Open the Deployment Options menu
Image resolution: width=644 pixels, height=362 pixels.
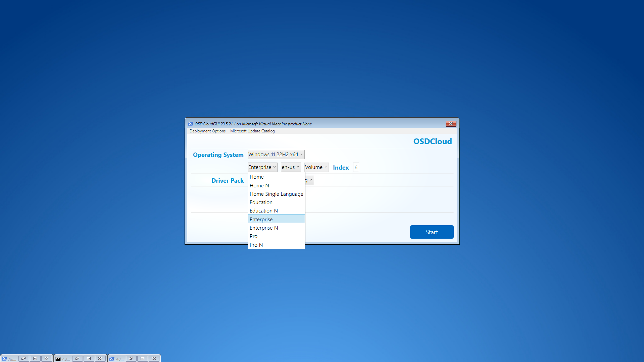pos(207,131)
